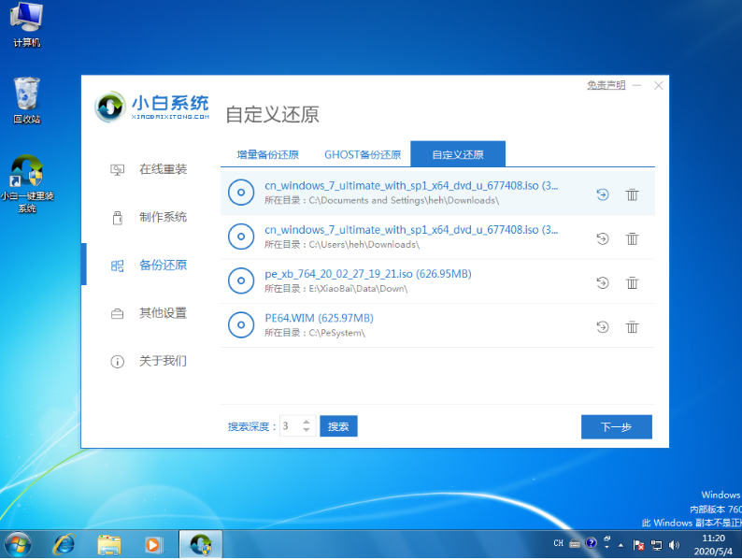Switch to 增量备份还原 tab
742x560 pixels.
[x=267, y=154]
